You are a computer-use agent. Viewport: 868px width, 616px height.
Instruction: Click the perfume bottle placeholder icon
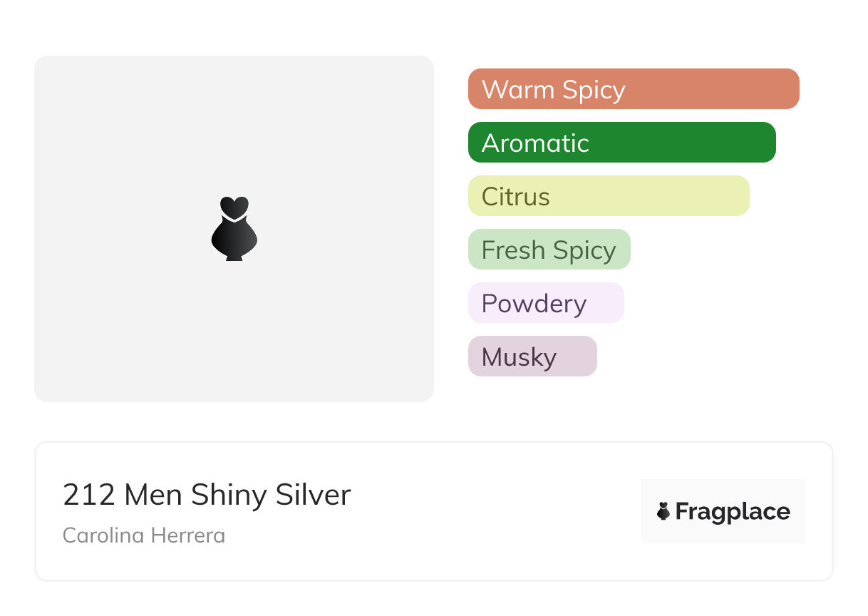234,228
